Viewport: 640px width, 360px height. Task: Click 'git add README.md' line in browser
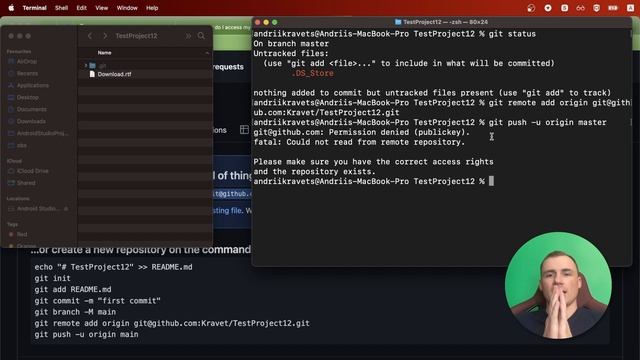pos(73,289)
